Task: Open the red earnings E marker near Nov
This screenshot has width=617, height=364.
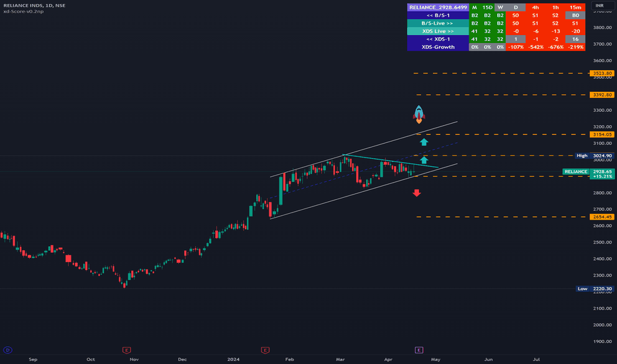Action: 126,350
